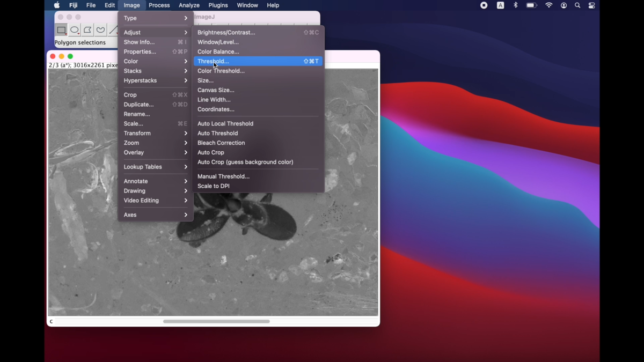The image size is (644, 362).
Task: Expand the Stacks submenu
Action: tap(155, 71)
